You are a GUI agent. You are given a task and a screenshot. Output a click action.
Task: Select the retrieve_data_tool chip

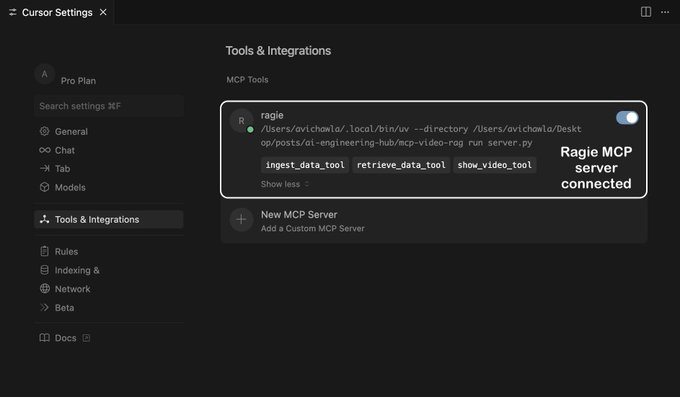pyautogui.click(x=401, y=165)
